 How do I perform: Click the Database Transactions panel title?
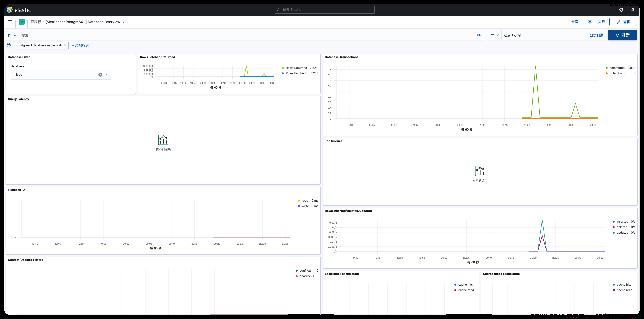[341, 57]
